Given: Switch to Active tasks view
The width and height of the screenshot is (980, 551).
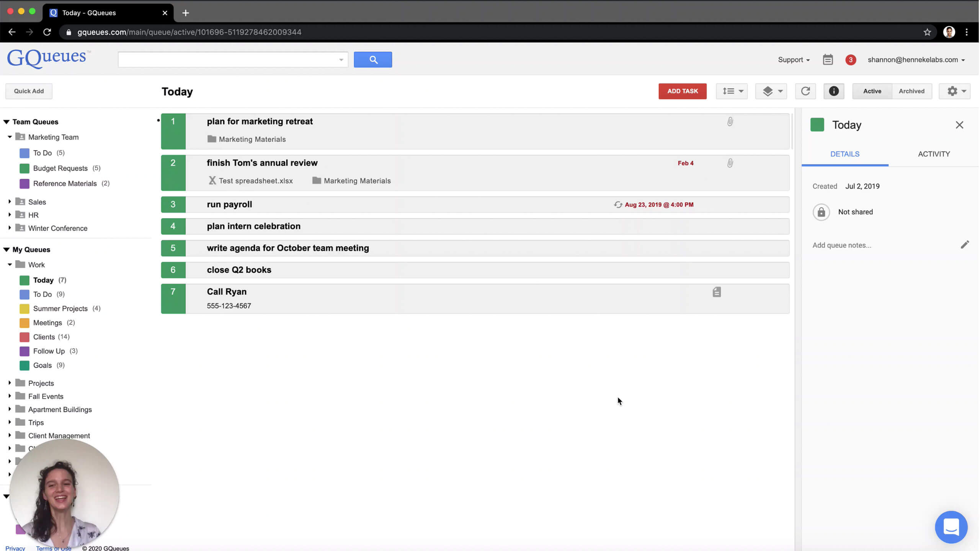Looking at the screenshot, I should (872, 91).
